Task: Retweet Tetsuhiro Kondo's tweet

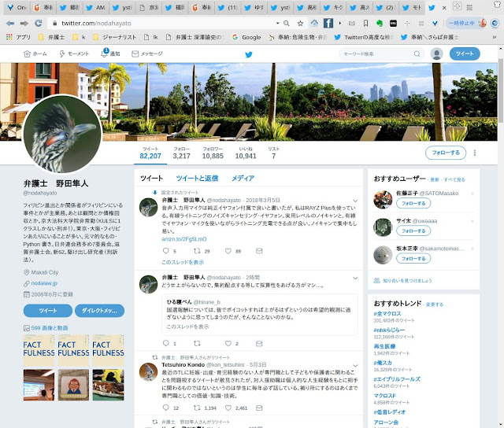Action: (197, 408)
